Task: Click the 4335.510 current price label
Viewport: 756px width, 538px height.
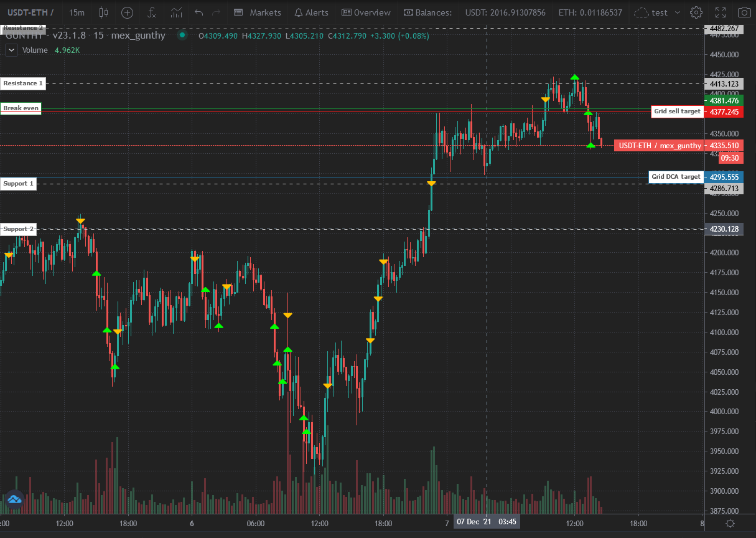Action: (724, 146)
